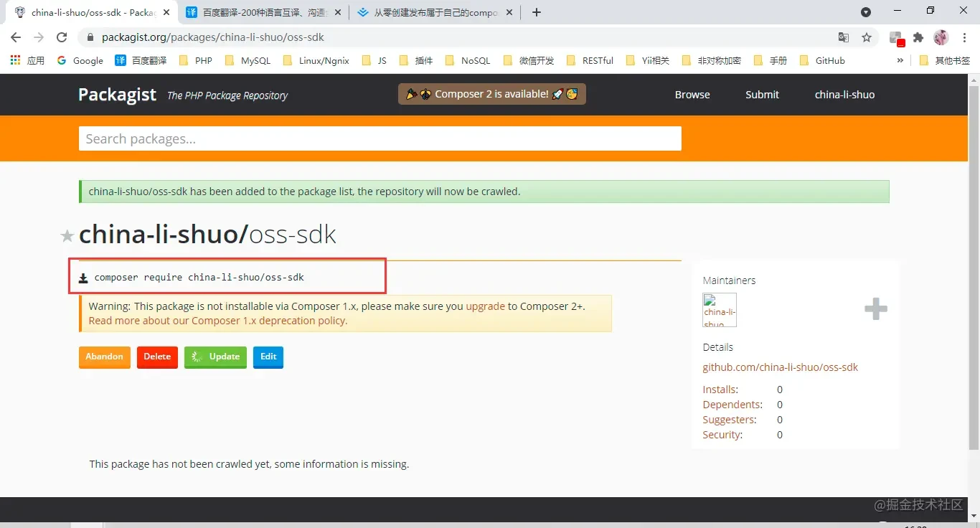Click the Search packages input field
This screenshot has height=528, width=980.
(x=380, y=138)
